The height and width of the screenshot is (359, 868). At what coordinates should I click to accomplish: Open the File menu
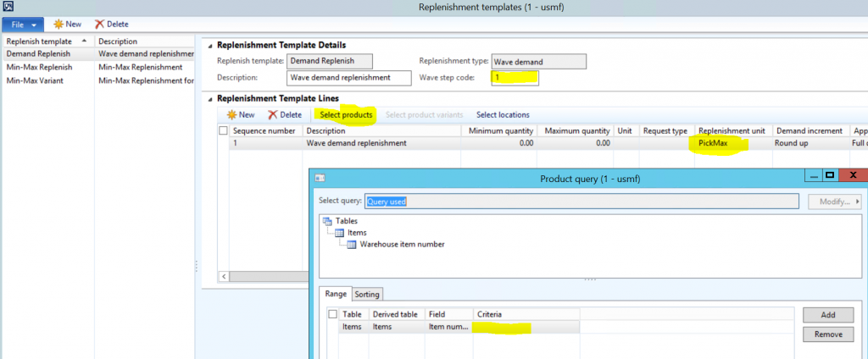[x=22, y=25]
